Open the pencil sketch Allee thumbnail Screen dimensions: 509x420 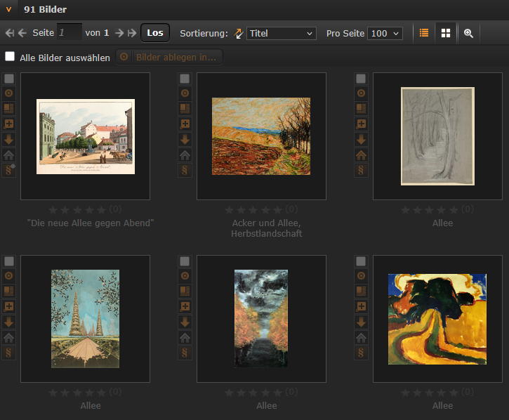click(x=437, y=136)
